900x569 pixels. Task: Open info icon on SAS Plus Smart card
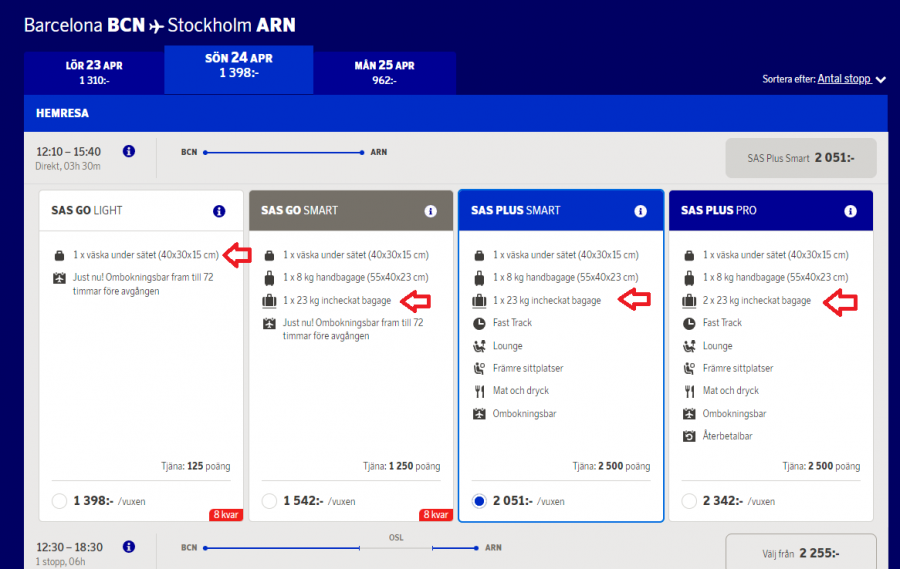tap(640, 211)
